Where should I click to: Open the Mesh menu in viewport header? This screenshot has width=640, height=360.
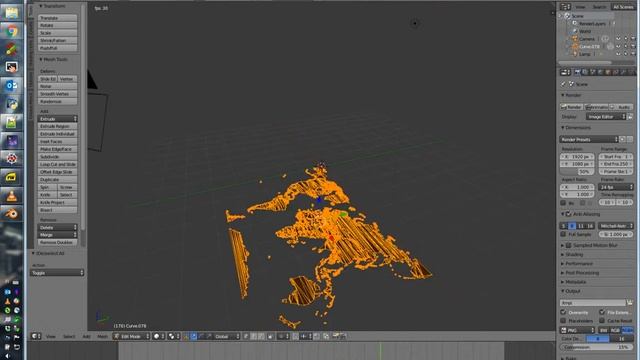click(x=102, y=336)
